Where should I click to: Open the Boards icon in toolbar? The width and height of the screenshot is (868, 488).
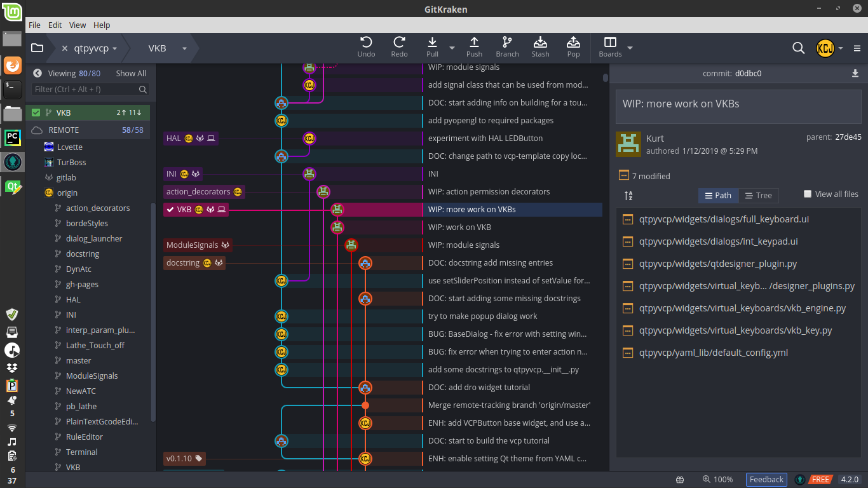point(610,43)
